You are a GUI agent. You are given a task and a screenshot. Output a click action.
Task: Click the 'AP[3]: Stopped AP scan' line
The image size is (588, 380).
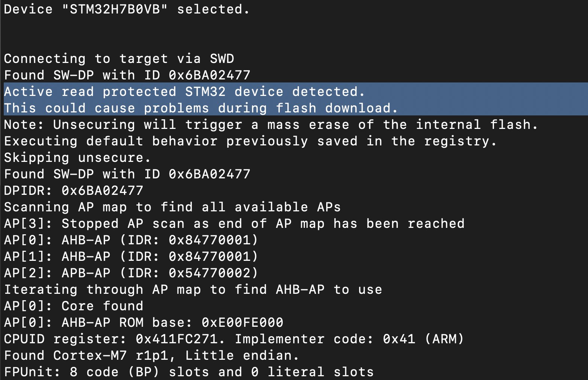(x=234, y=224)
